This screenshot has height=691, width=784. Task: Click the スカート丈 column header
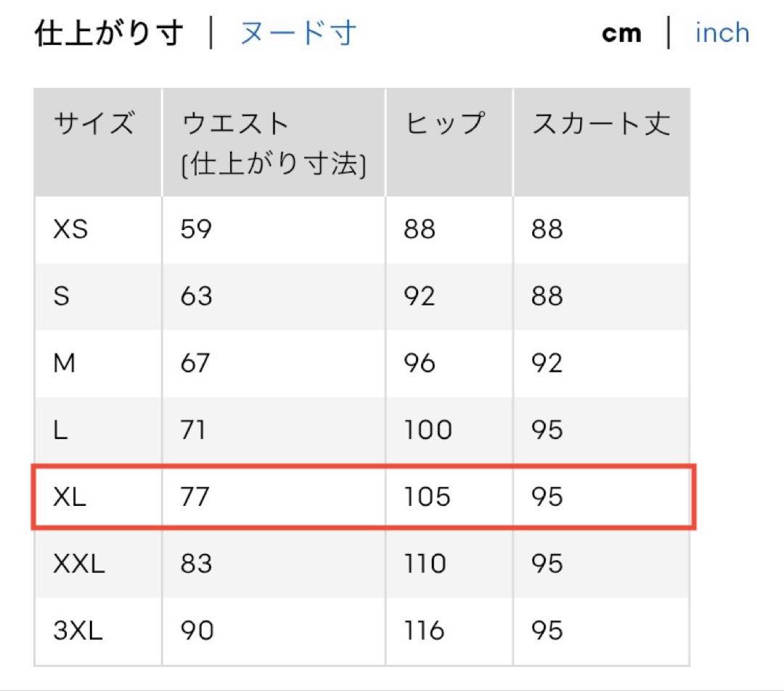(x=601, y=123)
